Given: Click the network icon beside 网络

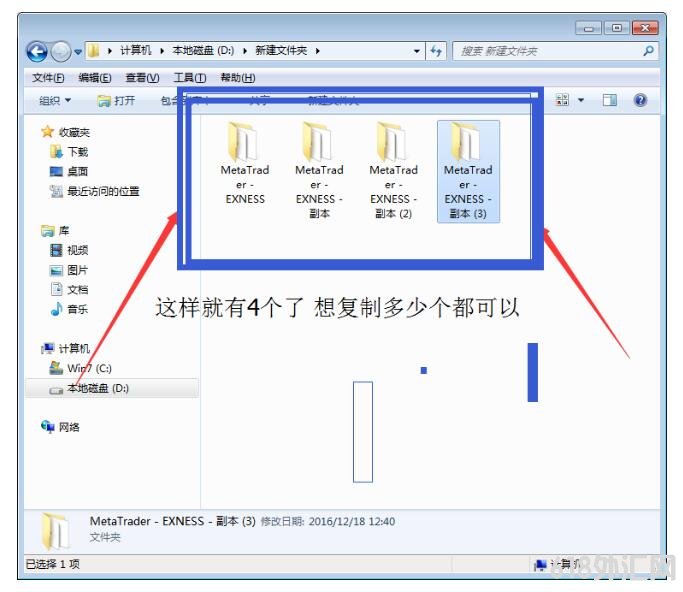Looking at the screenshot, I should pyautogui.click(x=47, y=426).
